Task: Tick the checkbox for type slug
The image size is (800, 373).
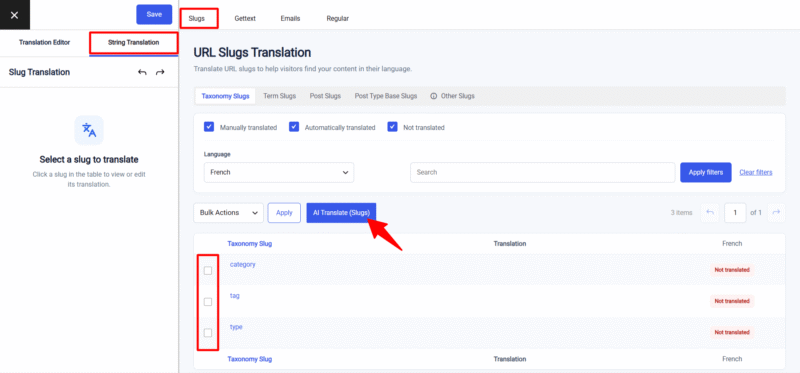Action: [x=208, y=333]
